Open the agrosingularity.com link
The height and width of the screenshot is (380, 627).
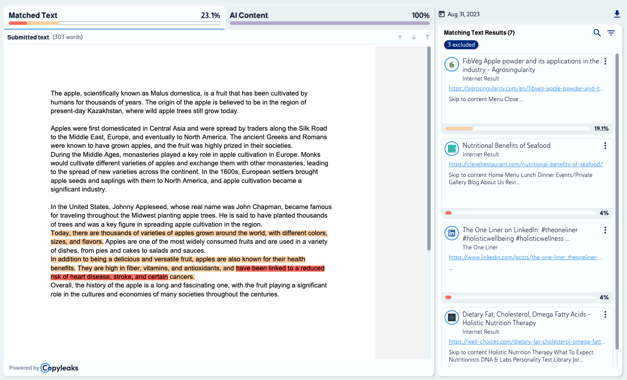(526, 88)
